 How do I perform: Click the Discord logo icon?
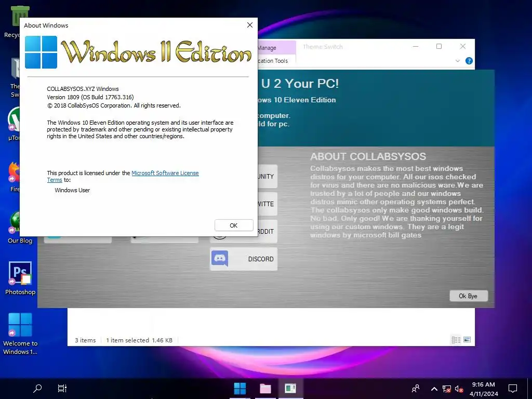(x=220, y=259)
